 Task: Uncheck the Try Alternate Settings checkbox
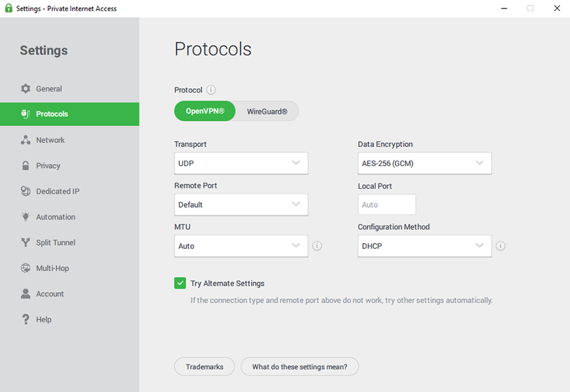pyautogui.click(x=180, y=283)
